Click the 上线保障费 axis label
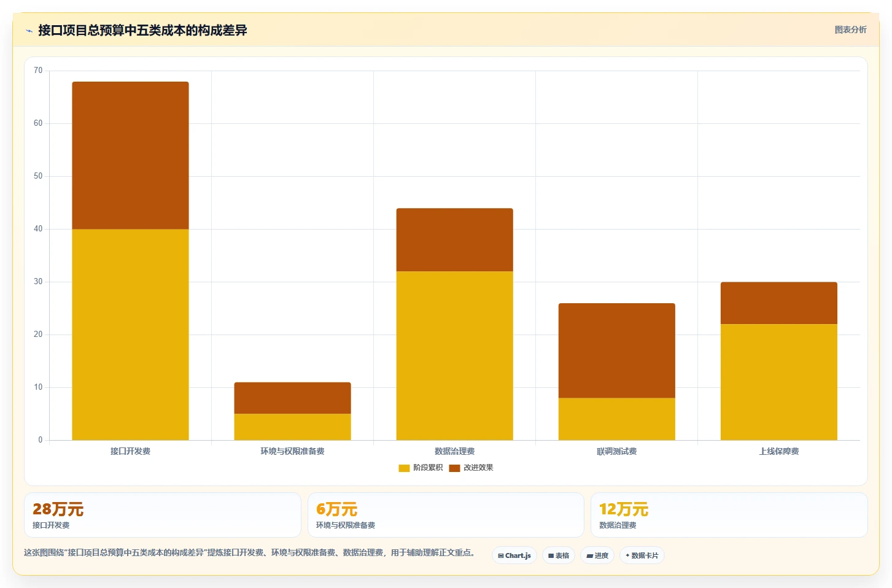892x588 pixels. pos(778,451)
